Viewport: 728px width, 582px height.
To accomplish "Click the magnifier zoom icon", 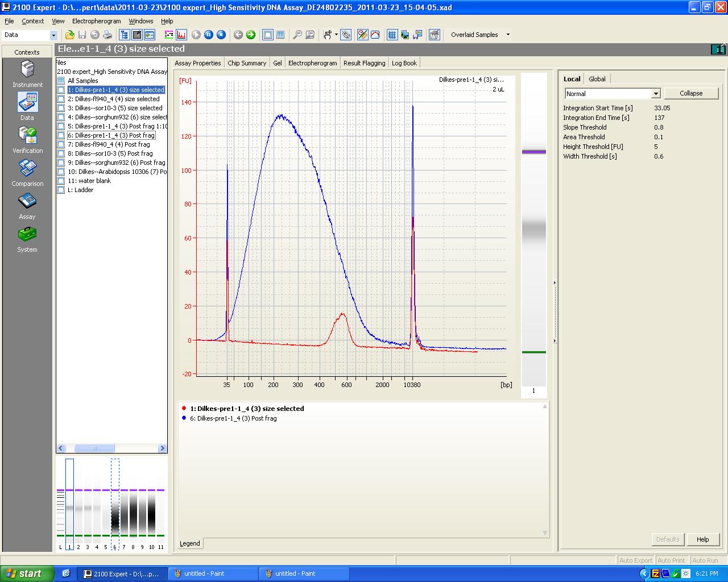I will 297,35.
